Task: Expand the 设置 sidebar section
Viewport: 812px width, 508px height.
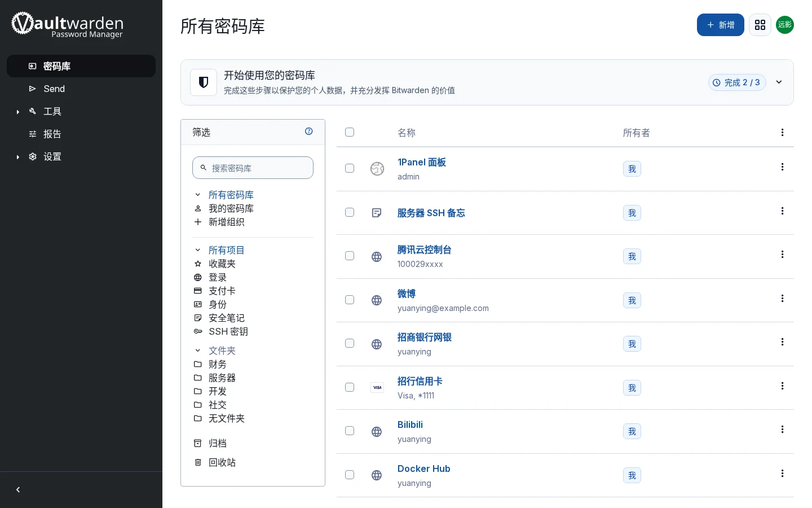Action: [x=18, y=157]
